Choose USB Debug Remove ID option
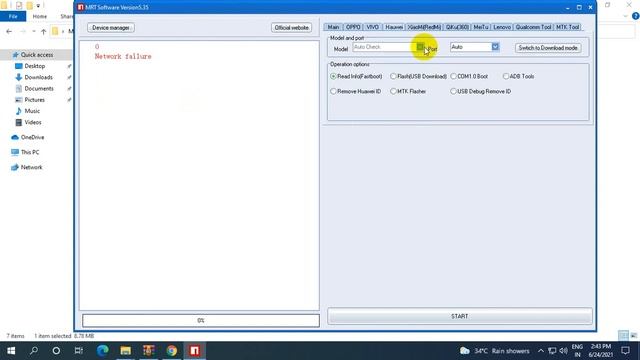Screen dimensions: 640x360 [480, 91]
